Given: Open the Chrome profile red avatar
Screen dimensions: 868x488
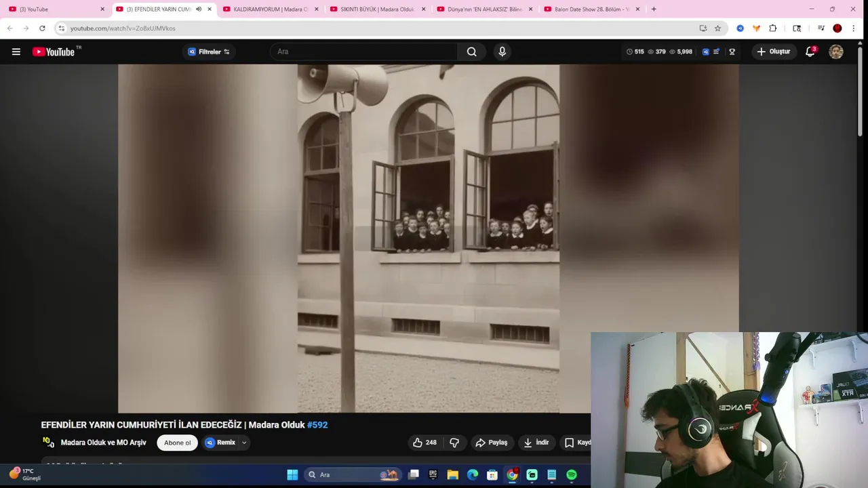Looking at the screenshot, I should pyautogui.click(x=837, y=28).
